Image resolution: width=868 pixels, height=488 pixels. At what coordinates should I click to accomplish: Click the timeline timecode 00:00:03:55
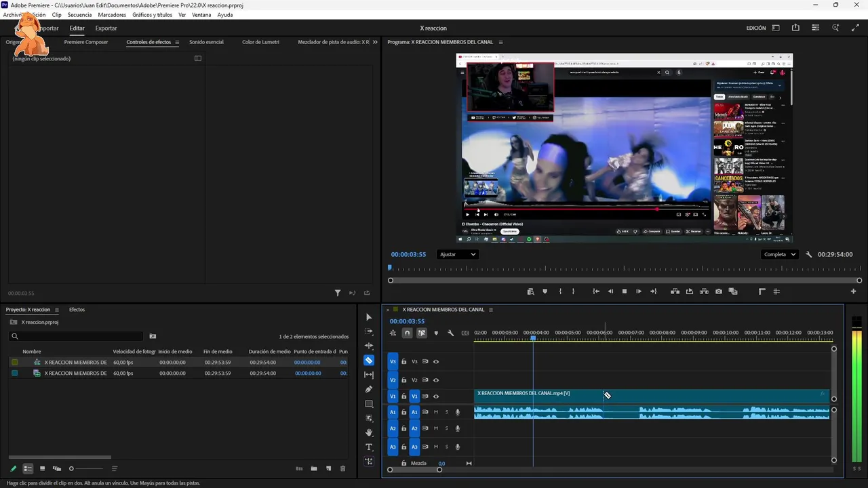pyautogui.click(x=407, y=321)
